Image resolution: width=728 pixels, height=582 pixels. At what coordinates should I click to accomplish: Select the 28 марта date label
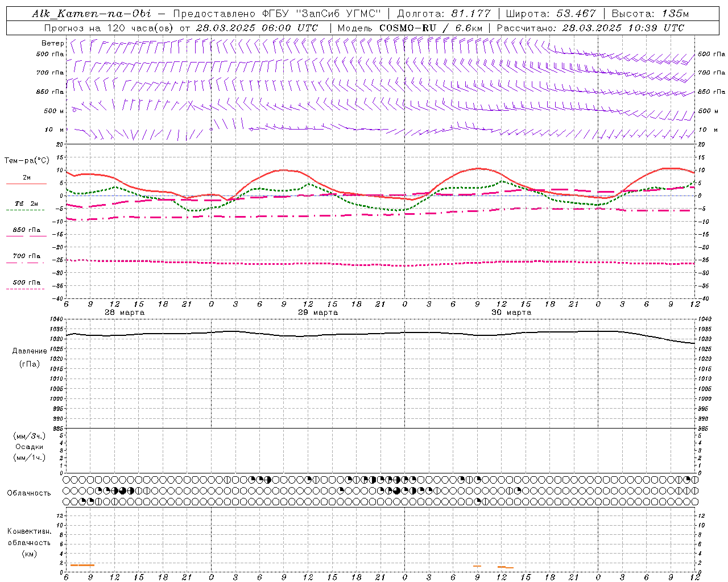tap(125, 313)
